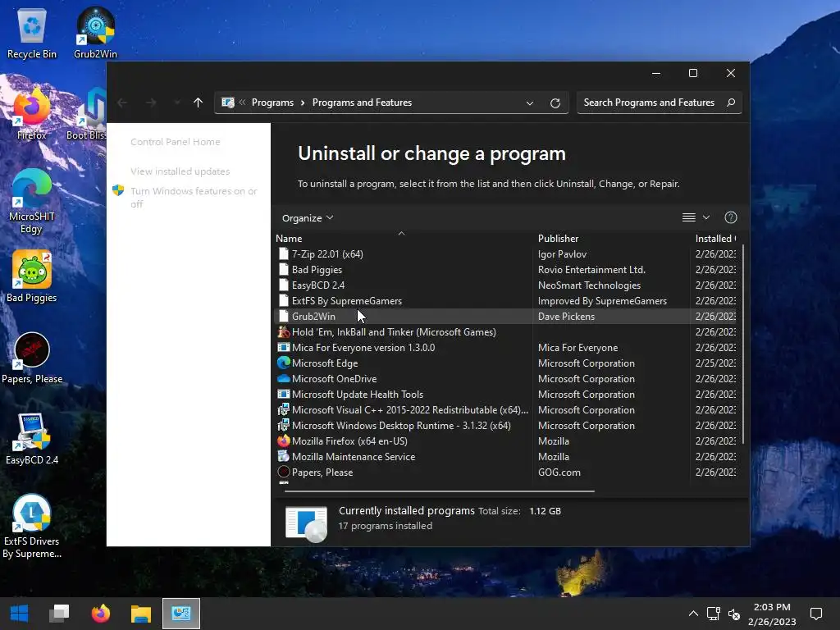Select Microsoft Edge in the list

point(505,363)
